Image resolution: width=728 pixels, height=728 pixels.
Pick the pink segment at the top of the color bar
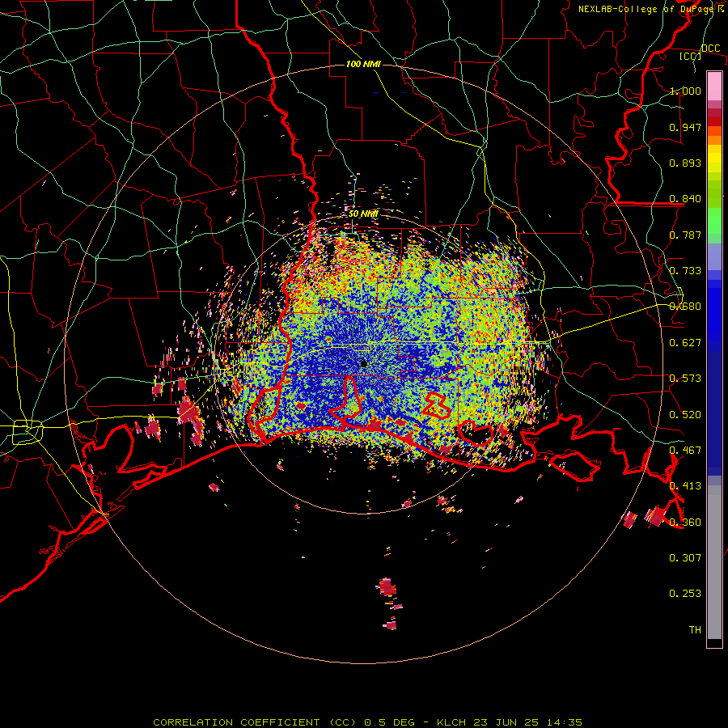point(714,86)
